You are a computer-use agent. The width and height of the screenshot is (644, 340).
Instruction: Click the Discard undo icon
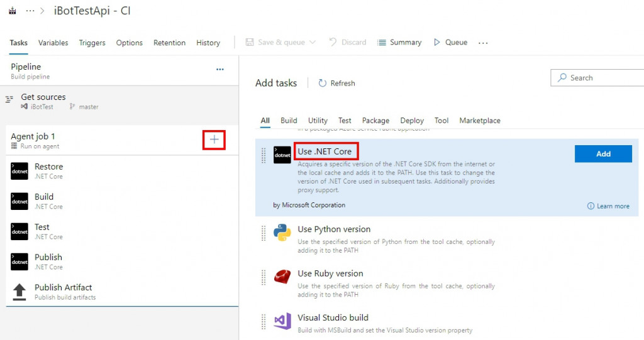(x=333, y=42)
